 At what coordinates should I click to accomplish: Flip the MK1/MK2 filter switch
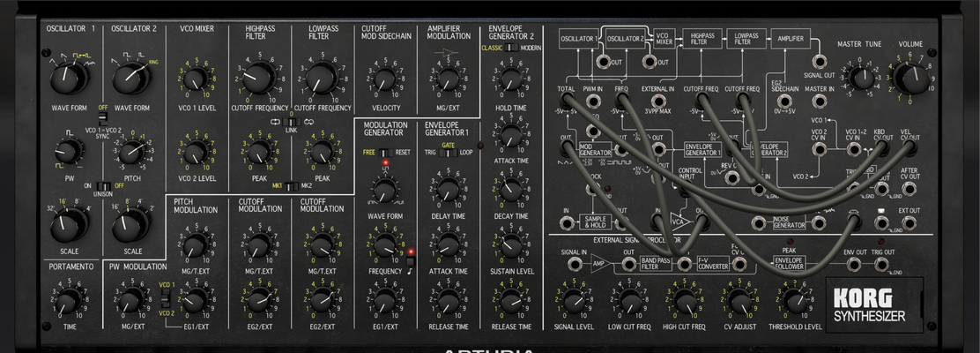pyautogui.click(x=289, y=186)
